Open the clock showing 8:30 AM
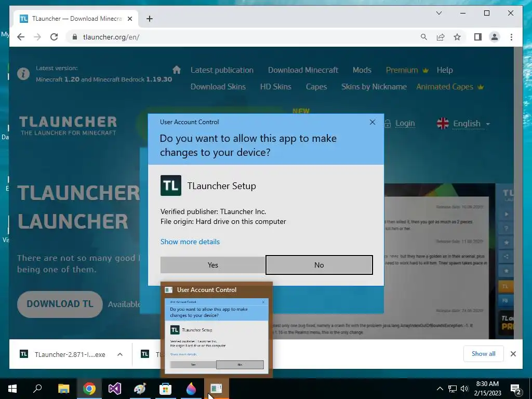Image resolution: width=532 pixels, height=399 pixels. [487, 389]
